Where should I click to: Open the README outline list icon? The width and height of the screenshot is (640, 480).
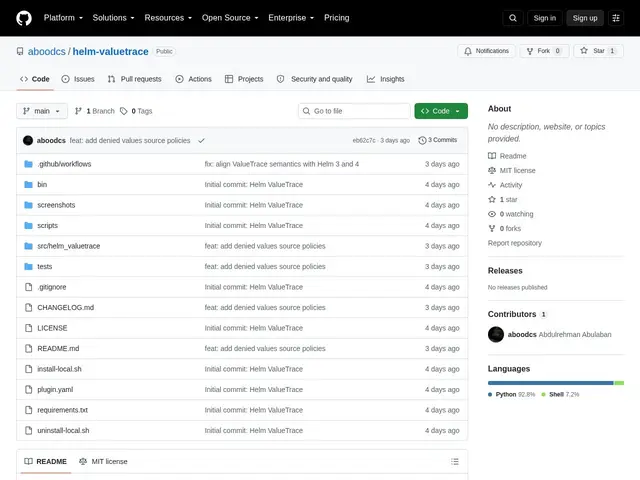point(455,462)
